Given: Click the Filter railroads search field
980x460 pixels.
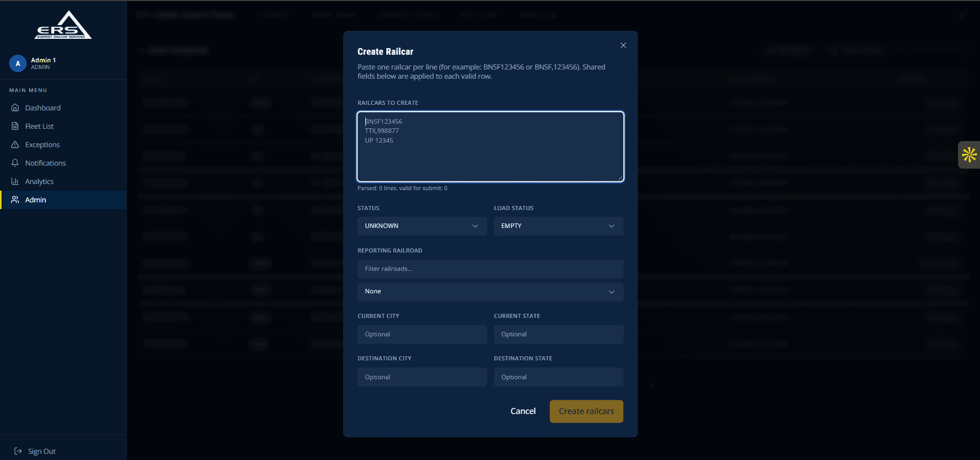Looking at the screenshot, I should point(491,269).
